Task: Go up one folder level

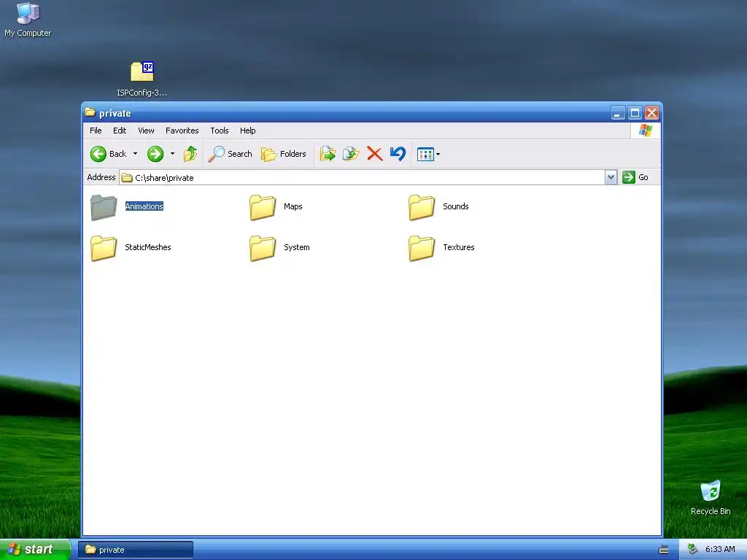Action: tap(190, 154)
